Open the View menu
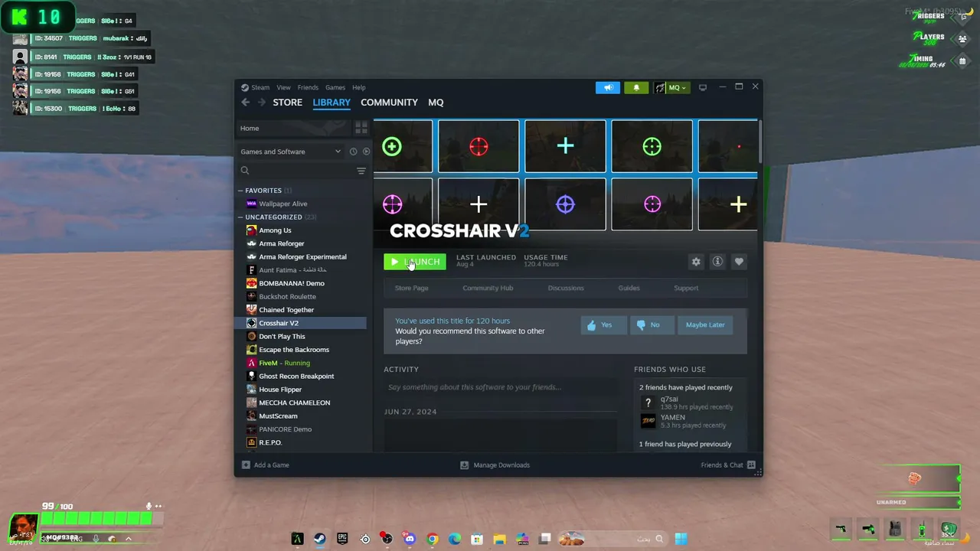The width and height of the screenshot is (980, 551). coord(283,87)
